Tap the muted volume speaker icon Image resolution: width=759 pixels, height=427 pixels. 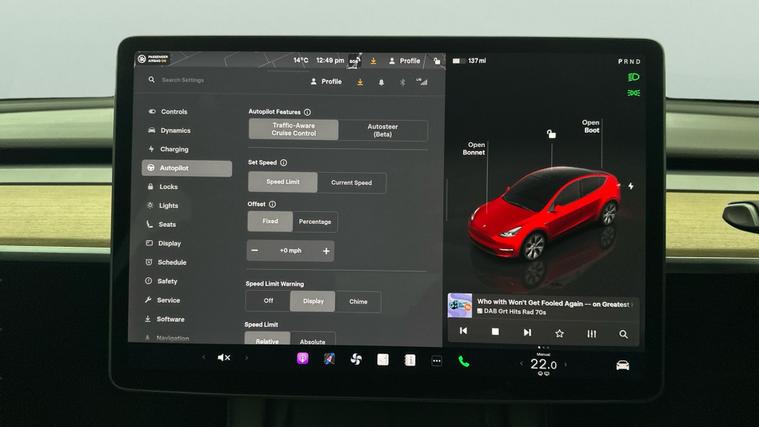[224, 358]
